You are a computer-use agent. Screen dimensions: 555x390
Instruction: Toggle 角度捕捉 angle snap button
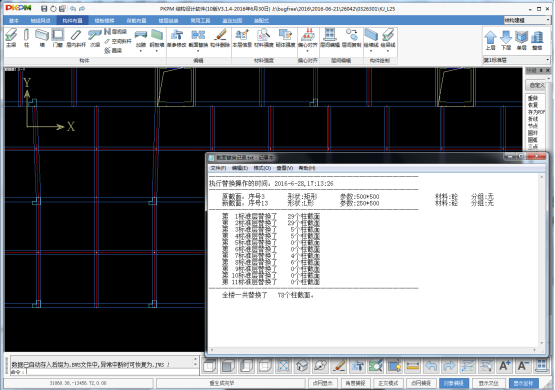[x=355, y=383]
